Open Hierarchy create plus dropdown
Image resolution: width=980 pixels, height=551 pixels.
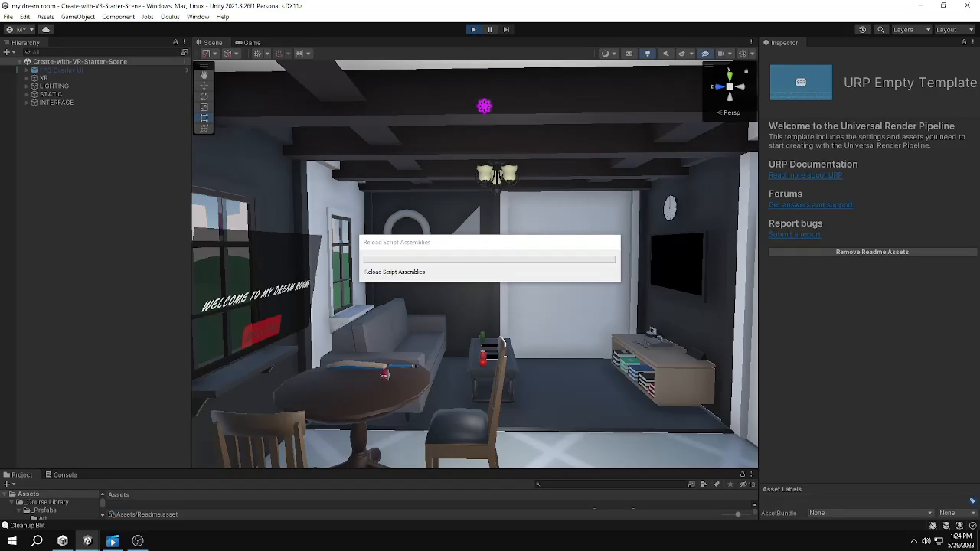point(9,53)
